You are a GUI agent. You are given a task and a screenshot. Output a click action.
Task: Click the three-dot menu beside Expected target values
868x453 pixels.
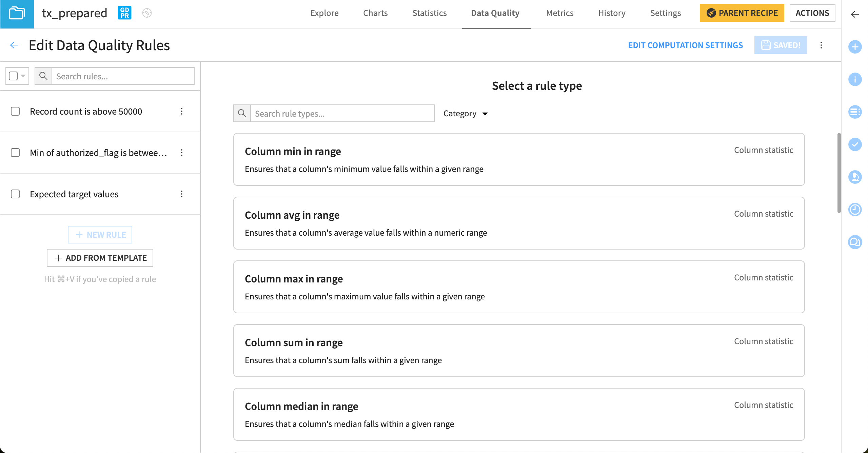[182, 194]
